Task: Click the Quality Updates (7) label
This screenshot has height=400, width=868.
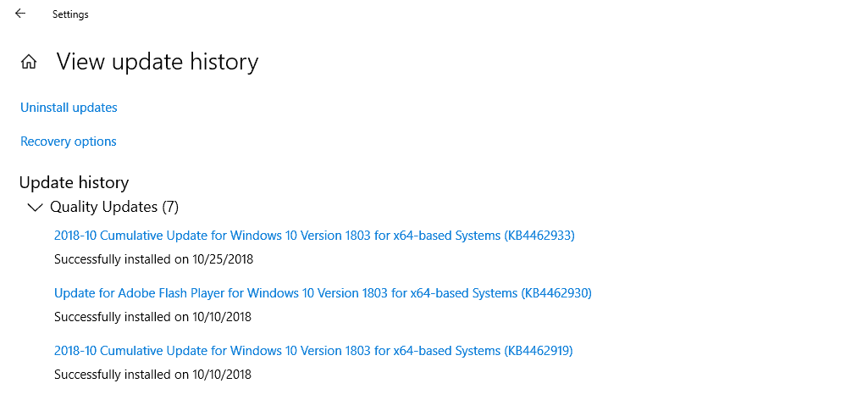Action: [x=104, y=207]
